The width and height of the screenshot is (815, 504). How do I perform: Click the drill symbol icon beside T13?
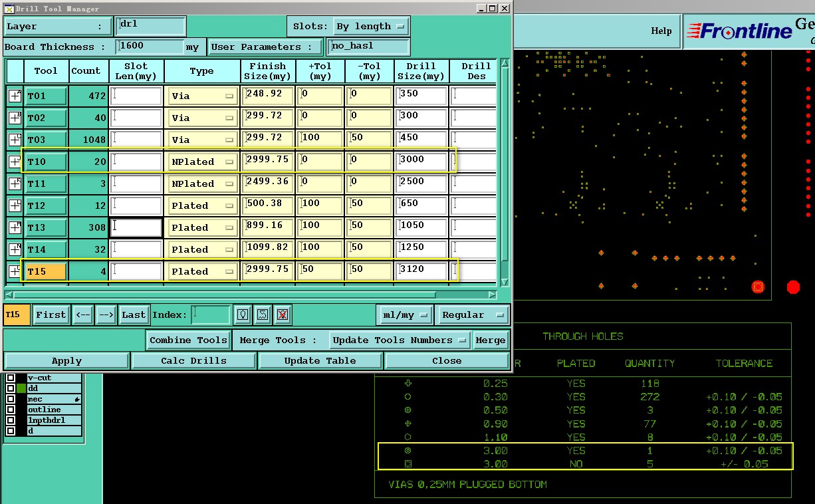tap(15, 227)
